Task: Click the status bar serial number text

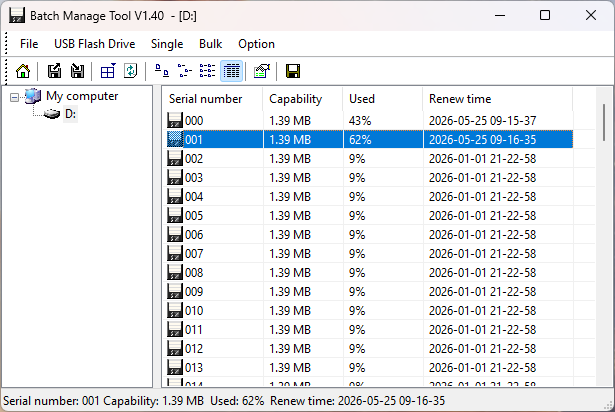Action: pyautogui.click(x=51, y=401)
